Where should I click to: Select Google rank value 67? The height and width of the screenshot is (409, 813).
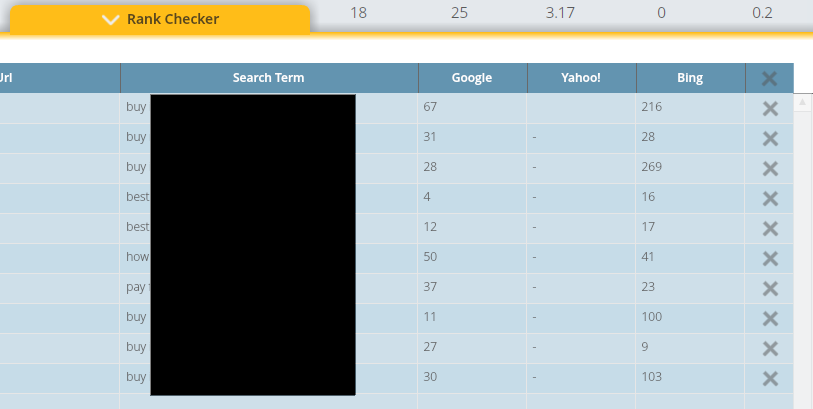[x=430, y=107]
